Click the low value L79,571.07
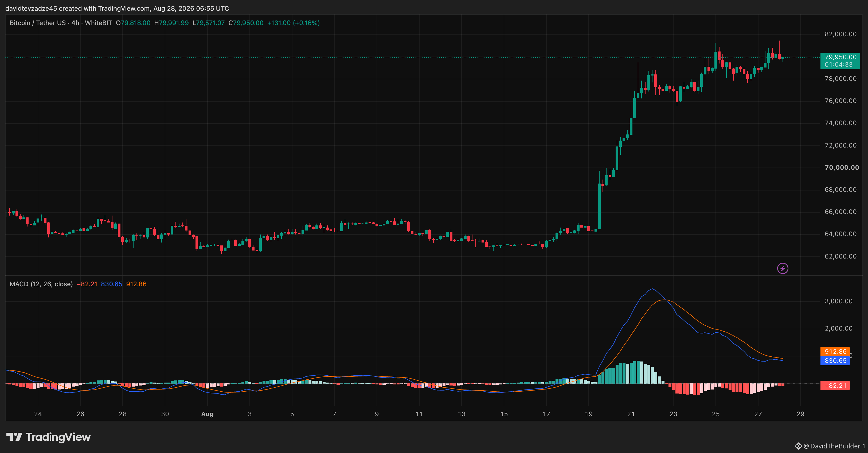Viewport: 868px width, 453px height. (x=208, y=23)
